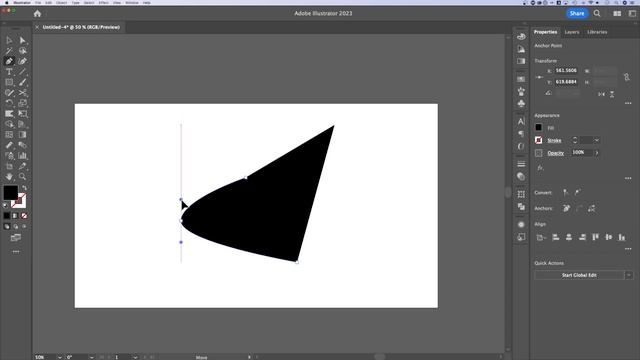
Task: Open Align more options ellipsis
Action: 628,249
